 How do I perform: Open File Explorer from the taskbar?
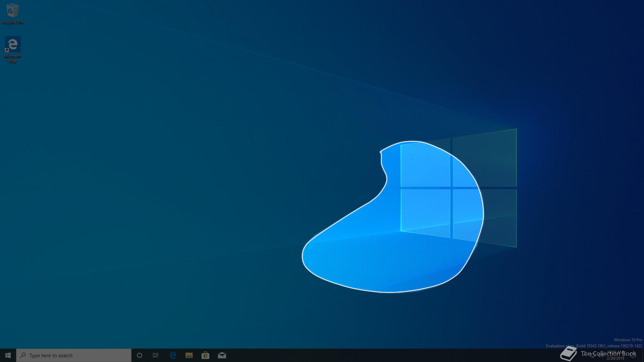[189, 355]
